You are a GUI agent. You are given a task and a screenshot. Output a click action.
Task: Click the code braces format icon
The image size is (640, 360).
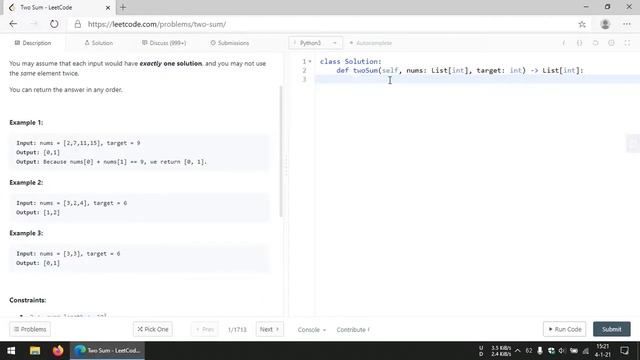(580, 43)
